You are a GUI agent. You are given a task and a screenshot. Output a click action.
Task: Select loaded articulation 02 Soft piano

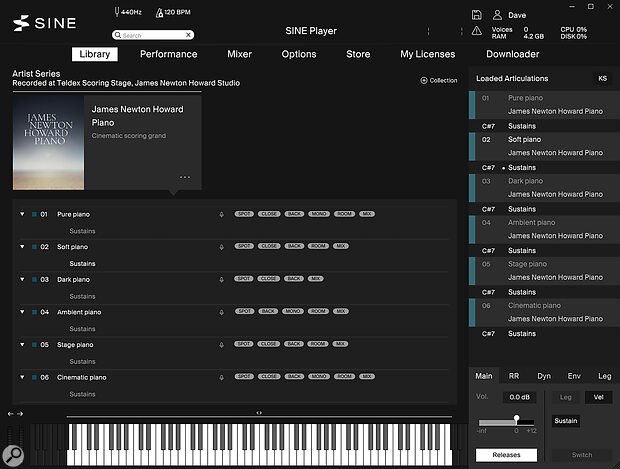[544, 146]
